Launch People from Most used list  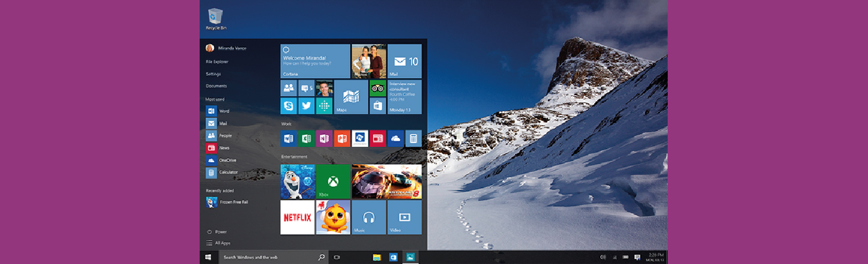219,135
